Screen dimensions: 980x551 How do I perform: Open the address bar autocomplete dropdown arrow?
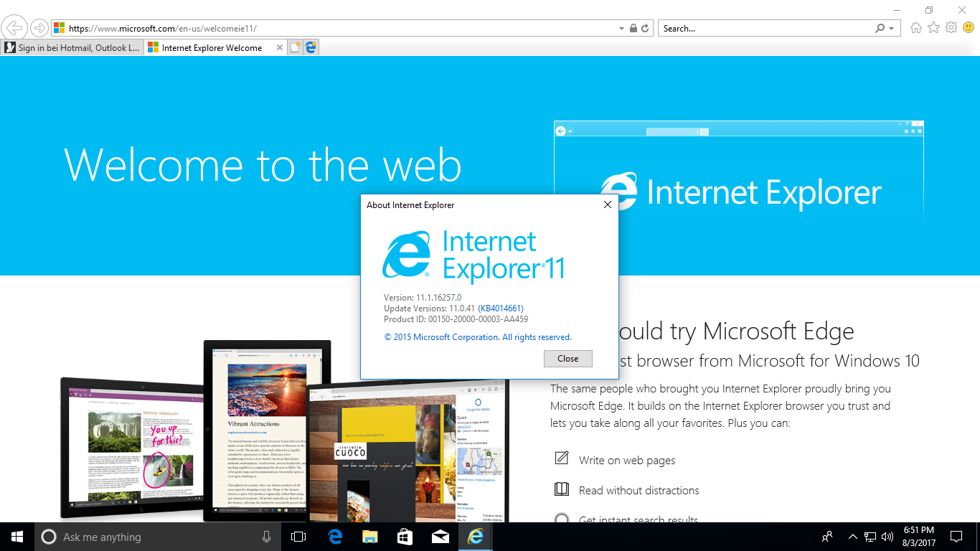click(622, 29)
